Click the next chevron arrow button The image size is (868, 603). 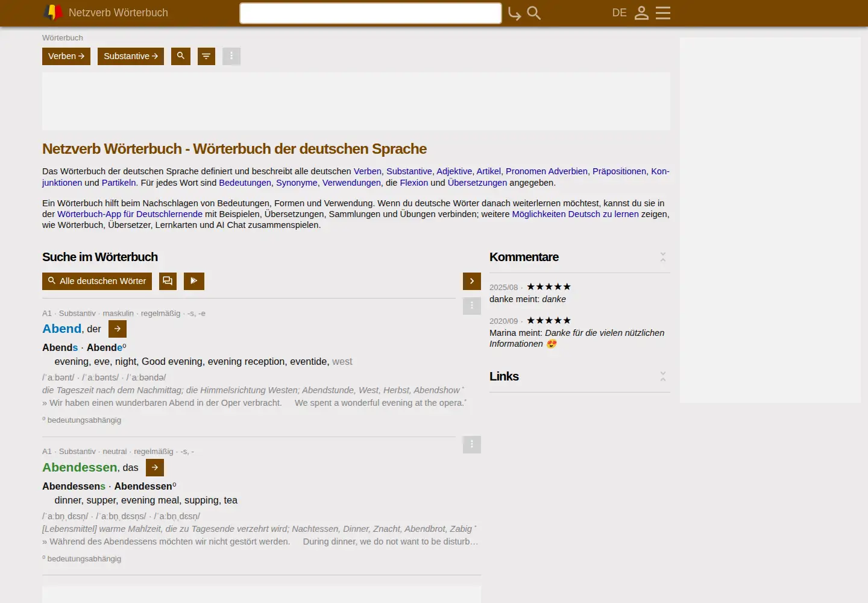[472, 281]
